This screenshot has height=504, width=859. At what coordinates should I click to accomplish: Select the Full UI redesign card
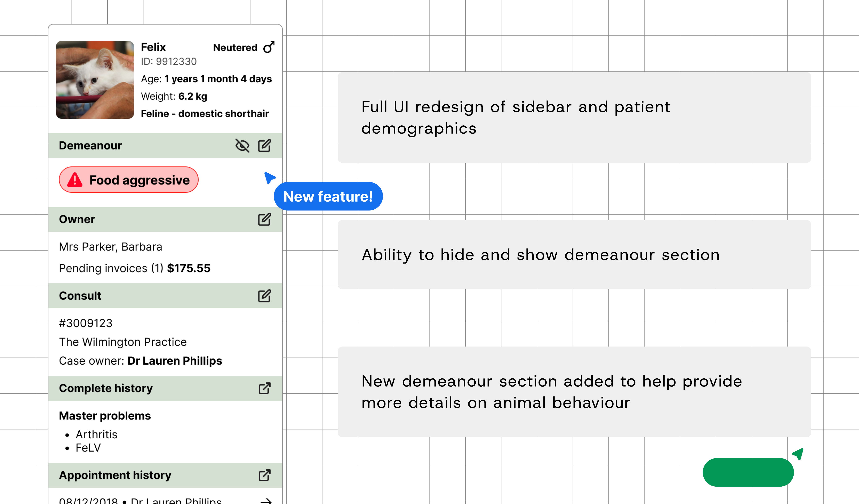tap(574, 117)
